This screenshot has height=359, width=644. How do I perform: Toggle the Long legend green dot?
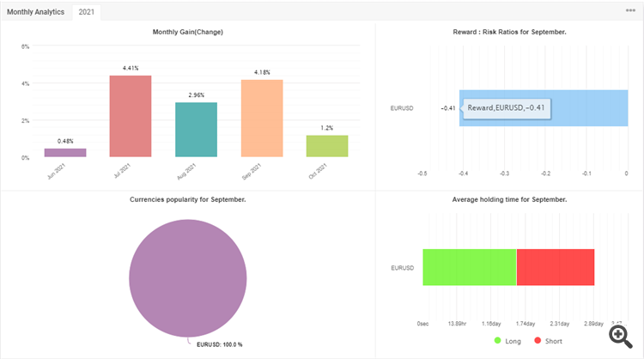pyautogui.click(x=498, y=340)
